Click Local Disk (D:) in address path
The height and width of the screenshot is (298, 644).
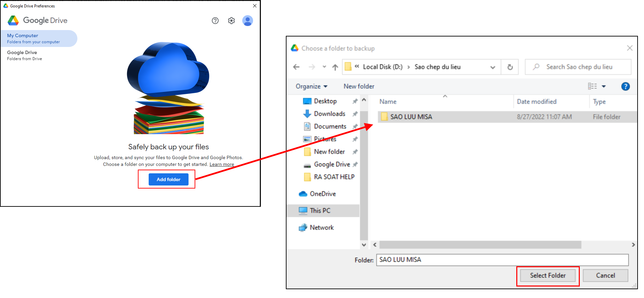[x=382, y=67]
